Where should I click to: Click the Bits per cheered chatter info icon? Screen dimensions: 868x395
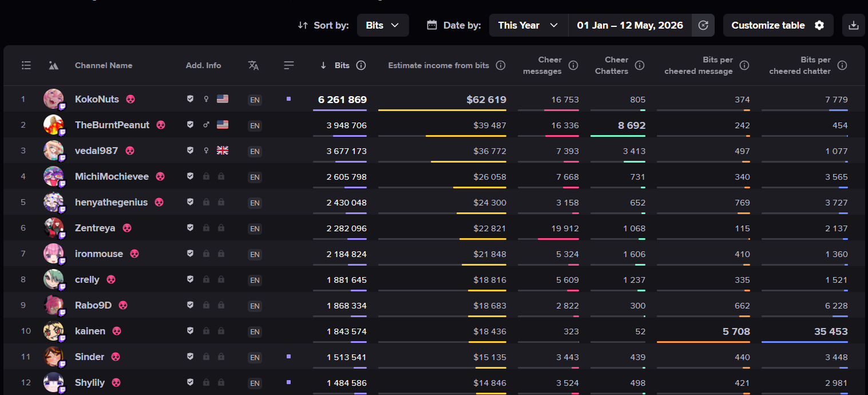[x=842, y=65]
